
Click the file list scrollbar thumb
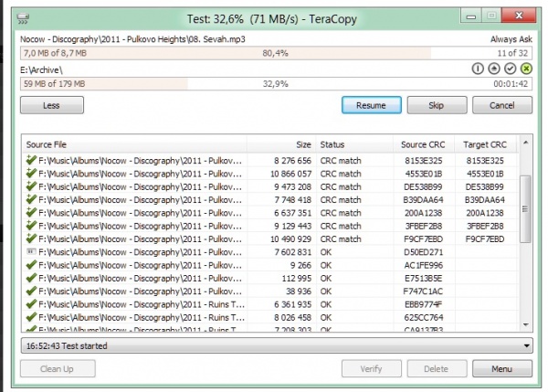point(525,208)
